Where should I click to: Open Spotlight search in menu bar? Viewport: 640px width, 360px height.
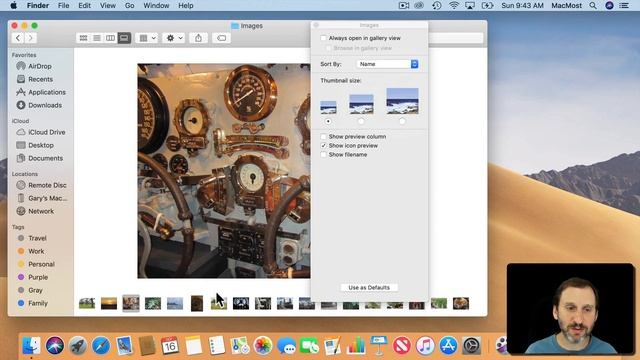click(593, 6)
